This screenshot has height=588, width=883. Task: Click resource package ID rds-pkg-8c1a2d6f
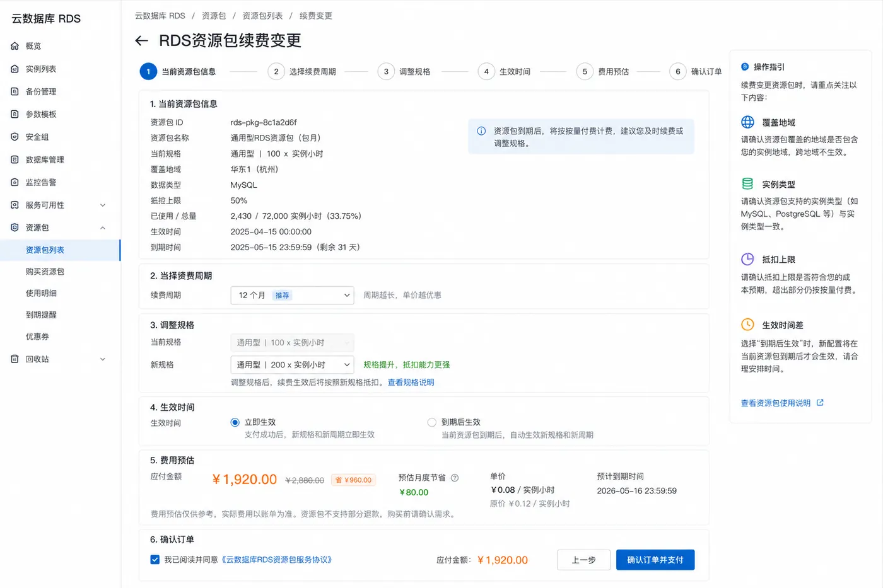264,122
